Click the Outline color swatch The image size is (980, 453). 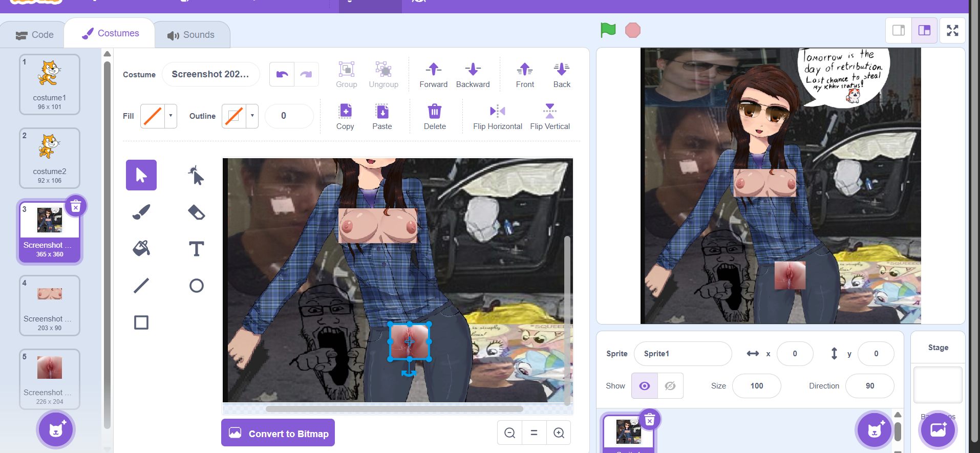click(234, 116)
